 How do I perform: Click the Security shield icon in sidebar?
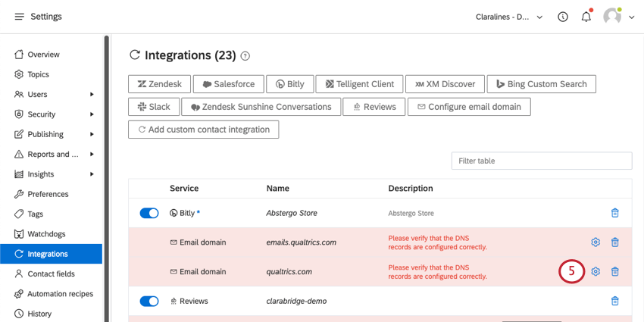19,114
